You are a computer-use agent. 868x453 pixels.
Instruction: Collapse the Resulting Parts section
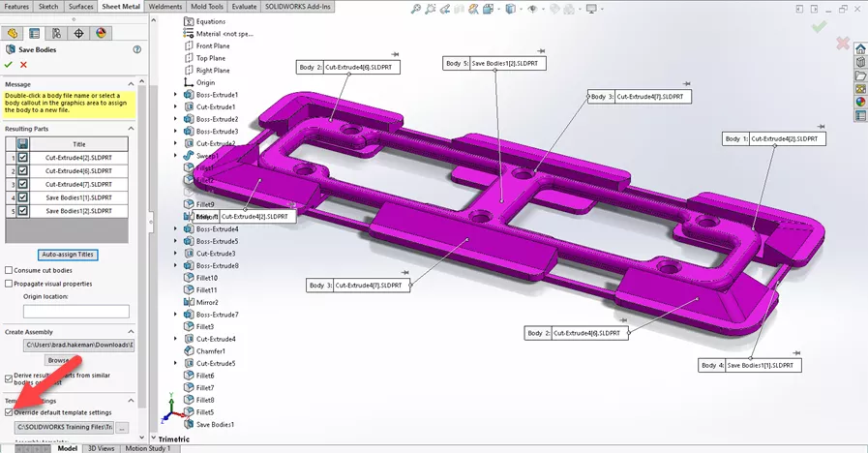[131, 129]
